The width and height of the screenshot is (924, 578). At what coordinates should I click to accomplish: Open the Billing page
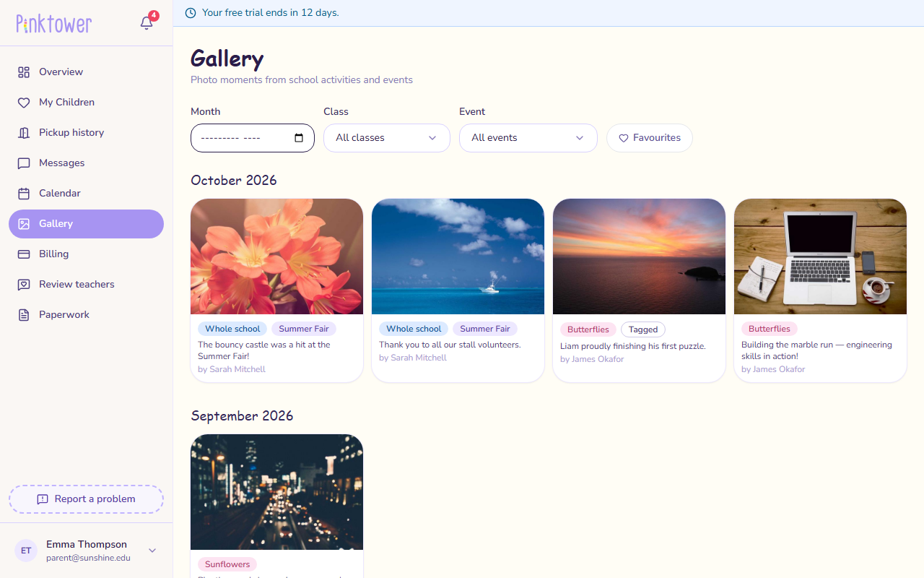tap(87, 254)
